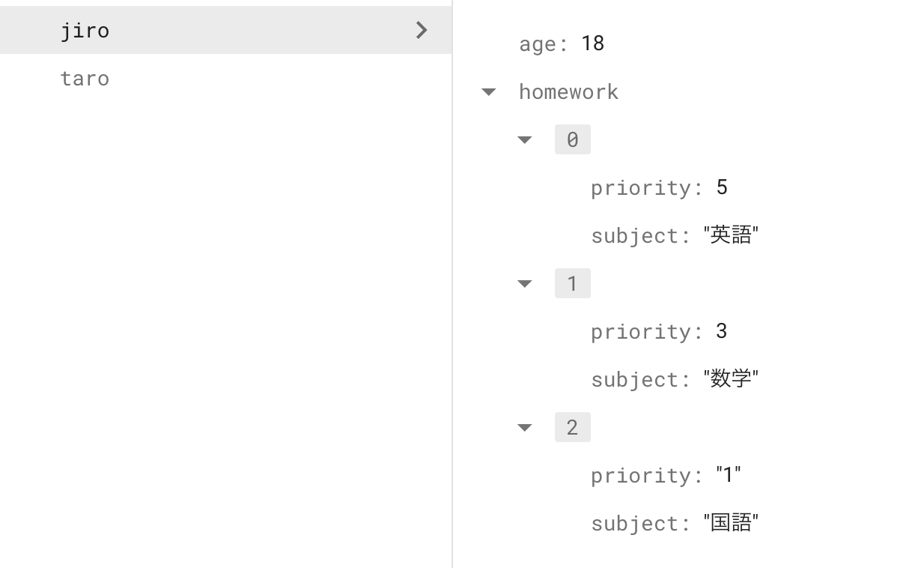
Task: Click the 1 index badge
Action: 572,283
